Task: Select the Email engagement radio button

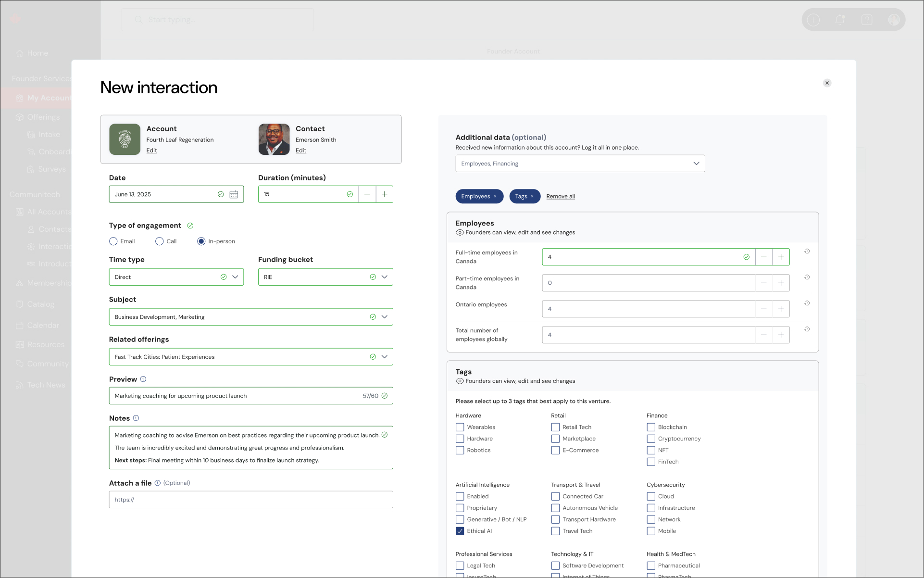Action: click(113, 241)
